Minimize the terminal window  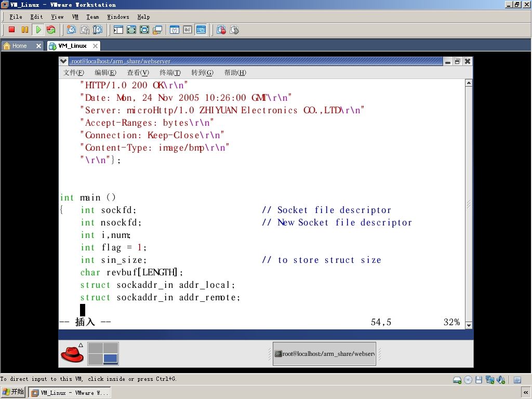click(x=448, y=61)
